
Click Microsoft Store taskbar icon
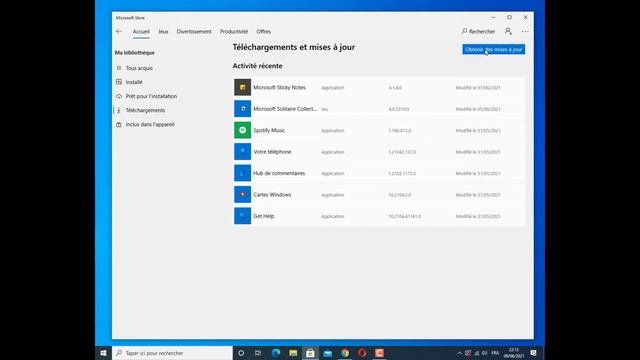pos(310,353)
